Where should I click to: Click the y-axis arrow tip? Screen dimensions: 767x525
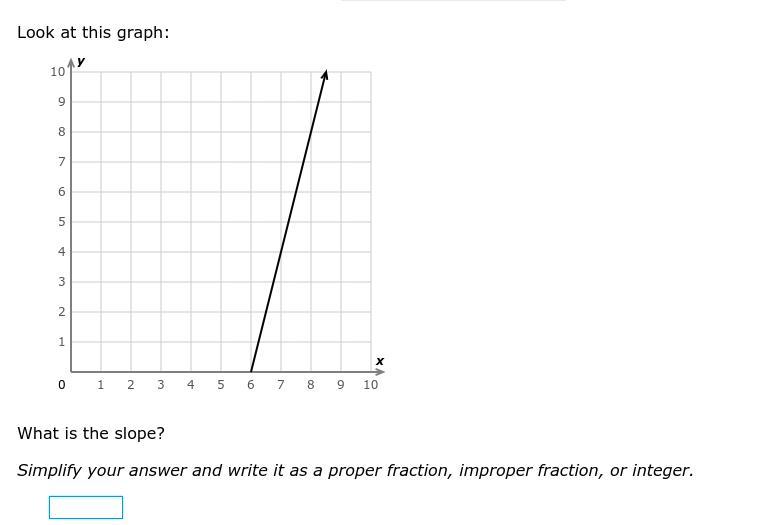coord(71,62)
